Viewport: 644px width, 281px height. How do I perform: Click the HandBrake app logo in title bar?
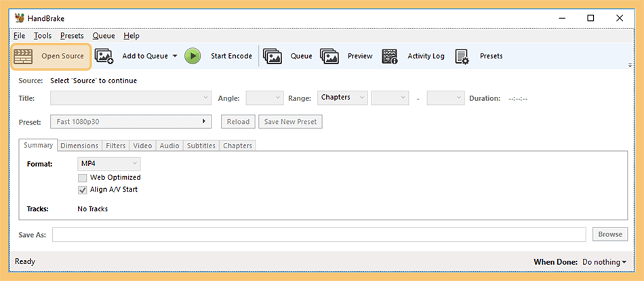tap(19, 18)
